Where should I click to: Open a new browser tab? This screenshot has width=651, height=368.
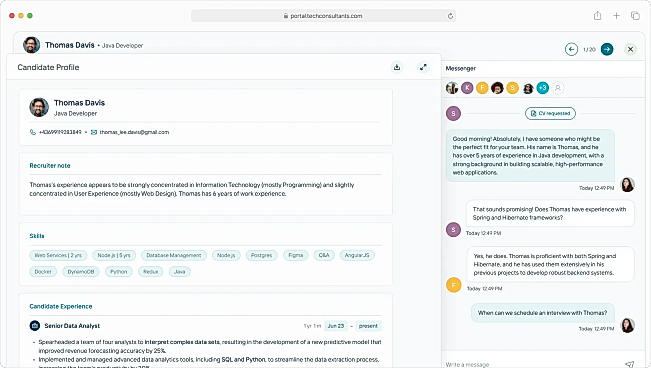coord(617,16)
